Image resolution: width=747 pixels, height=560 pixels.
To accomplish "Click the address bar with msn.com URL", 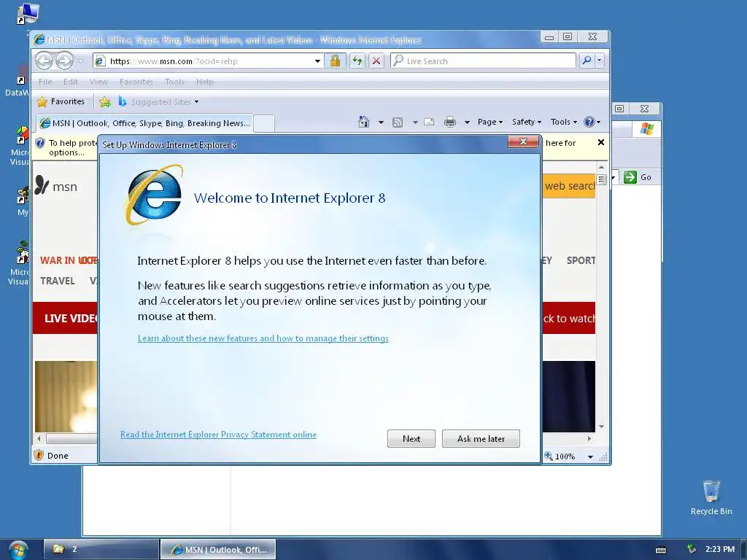I will (x=208, y=61).
